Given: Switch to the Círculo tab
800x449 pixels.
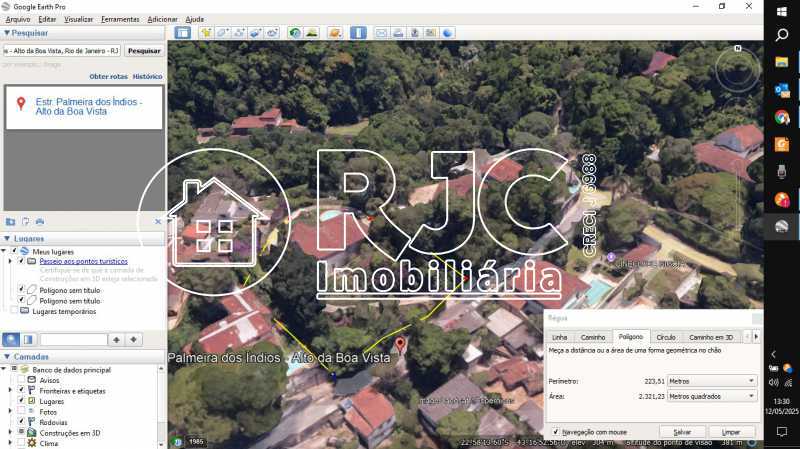Looking at the screenshot, I should click(x=666, y=337).
